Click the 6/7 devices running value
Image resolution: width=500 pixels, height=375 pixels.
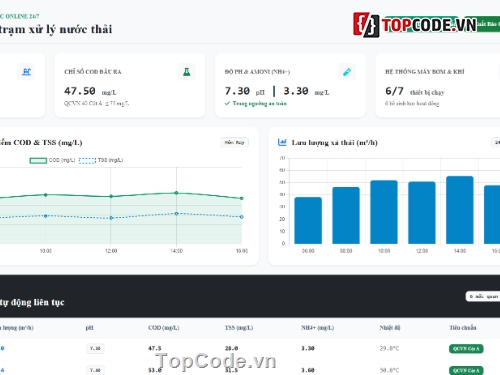coord(394,91)
